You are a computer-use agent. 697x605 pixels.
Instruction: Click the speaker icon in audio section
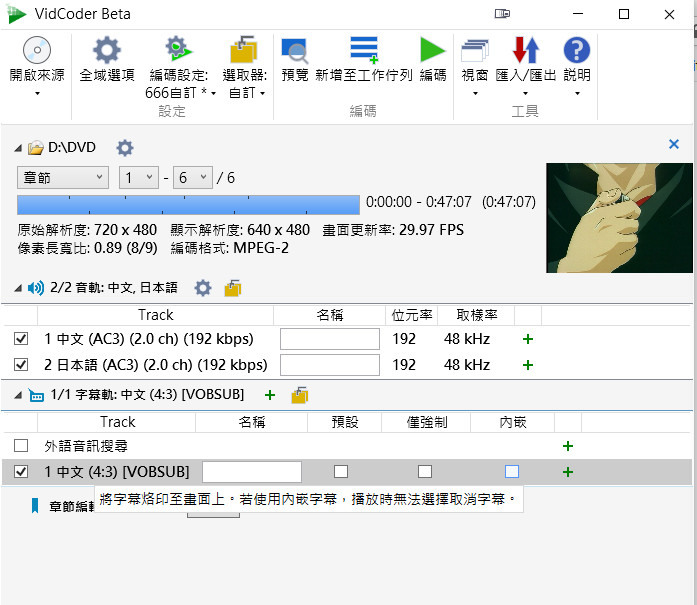(x=36, y=288)
